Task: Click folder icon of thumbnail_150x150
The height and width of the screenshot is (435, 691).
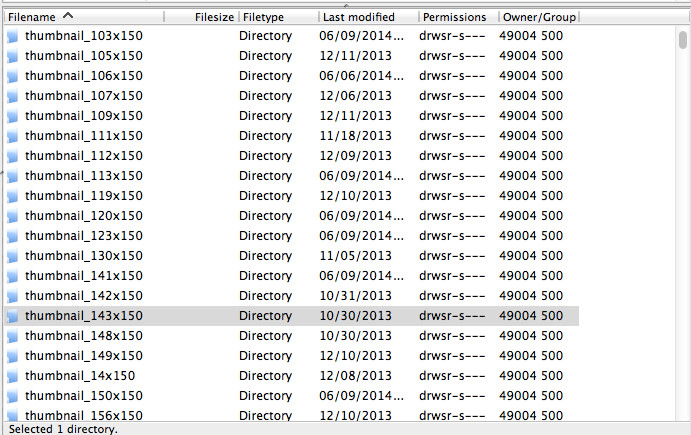Action: (12, 396)
